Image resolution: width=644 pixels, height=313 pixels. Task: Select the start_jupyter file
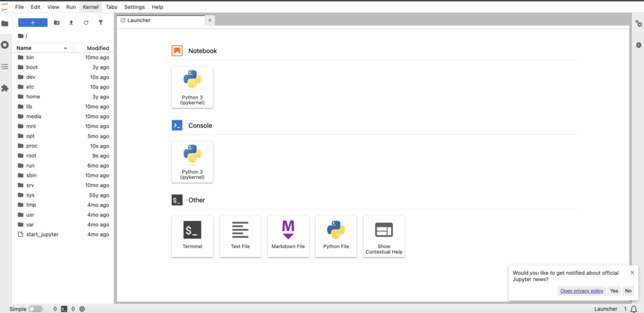pyautogui.click(x=42, y=234)
